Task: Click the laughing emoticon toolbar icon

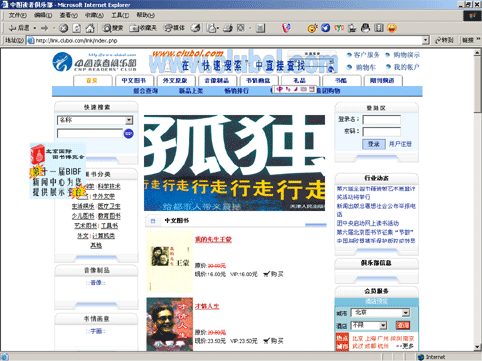Action: pos(392,28)
